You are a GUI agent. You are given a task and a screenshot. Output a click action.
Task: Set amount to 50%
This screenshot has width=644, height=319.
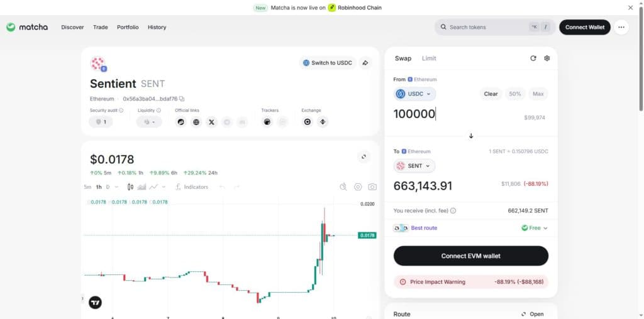pos(515,94)
